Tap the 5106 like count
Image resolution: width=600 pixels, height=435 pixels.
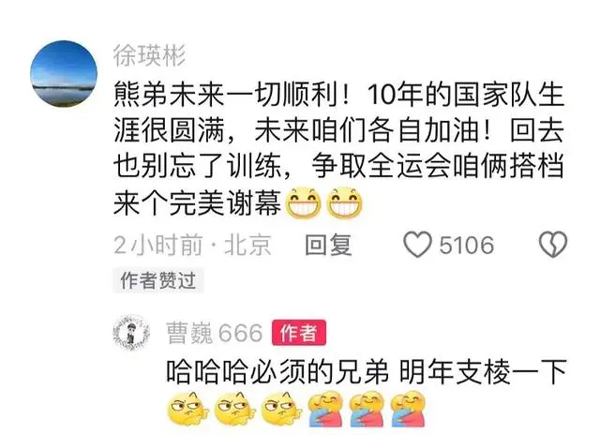coord(466,245)
